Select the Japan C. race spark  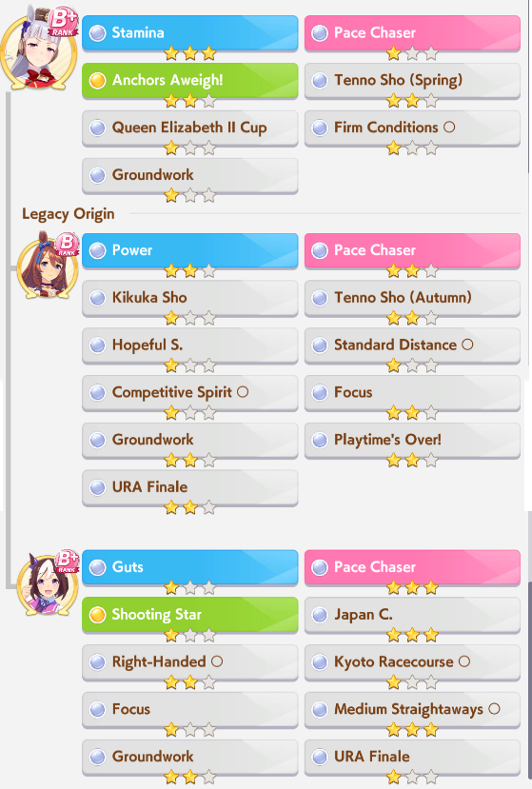coord(412,616)
